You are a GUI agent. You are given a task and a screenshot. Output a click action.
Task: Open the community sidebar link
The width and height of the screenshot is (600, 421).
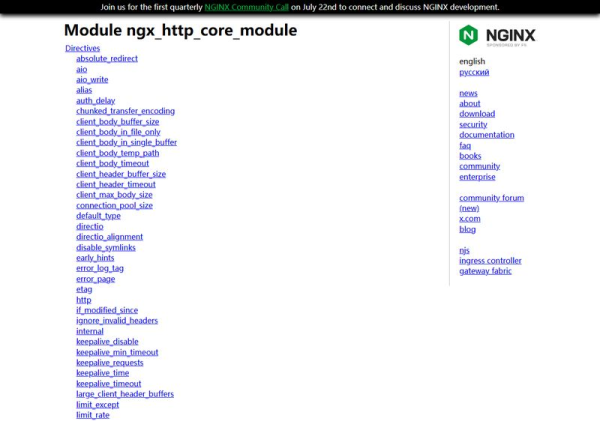click(x=479, y=166)
